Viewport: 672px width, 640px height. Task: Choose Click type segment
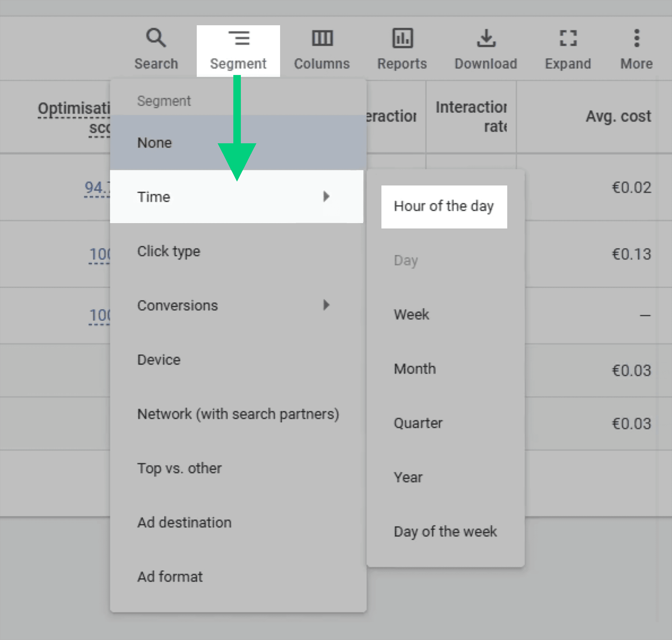click(169, 251)
